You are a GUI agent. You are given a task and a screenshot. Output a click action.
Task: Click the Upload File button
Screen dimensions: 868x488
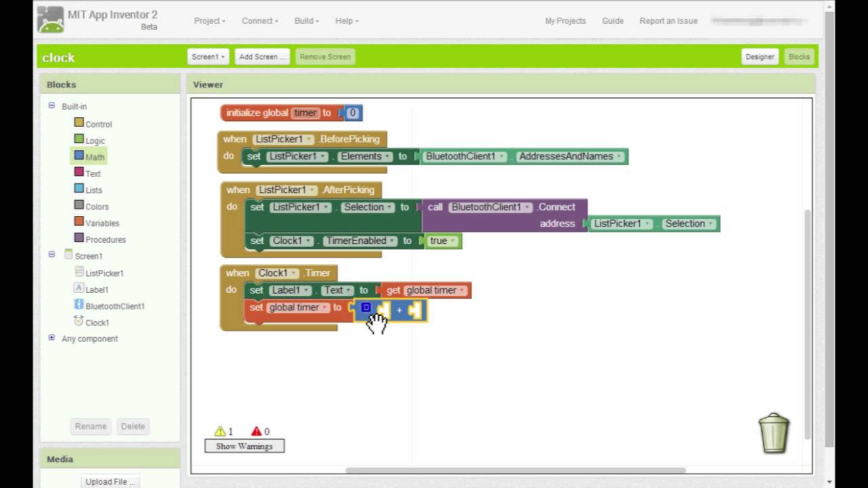tap(111, 481)
